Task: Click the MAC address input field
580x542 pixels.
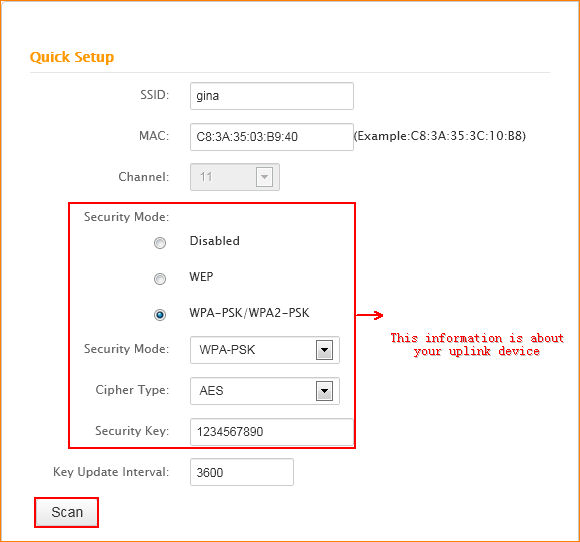Action: [x=272, y=137]
